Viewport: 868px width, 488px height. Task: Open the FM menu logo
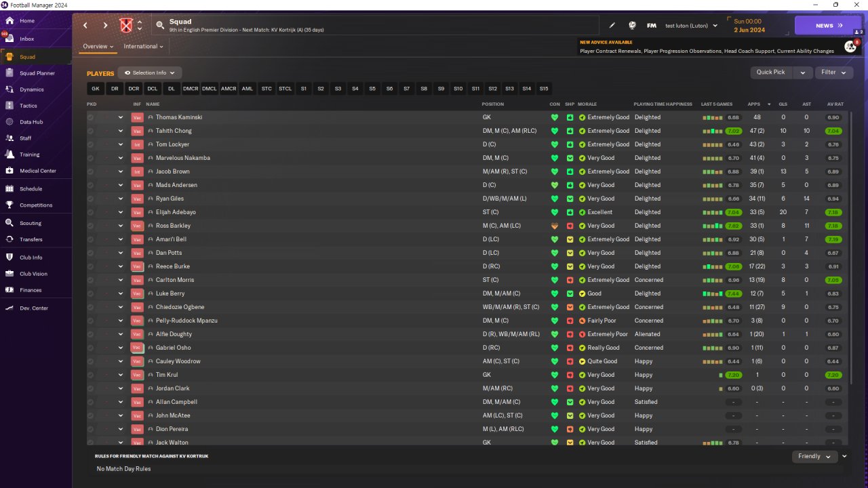[652, 26]
